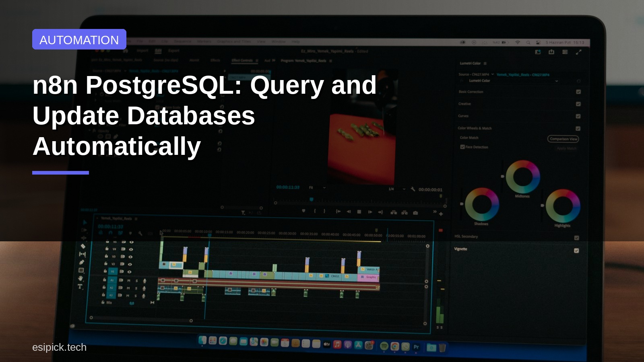Open Premiere Pro from the Dock

[416, 347]
